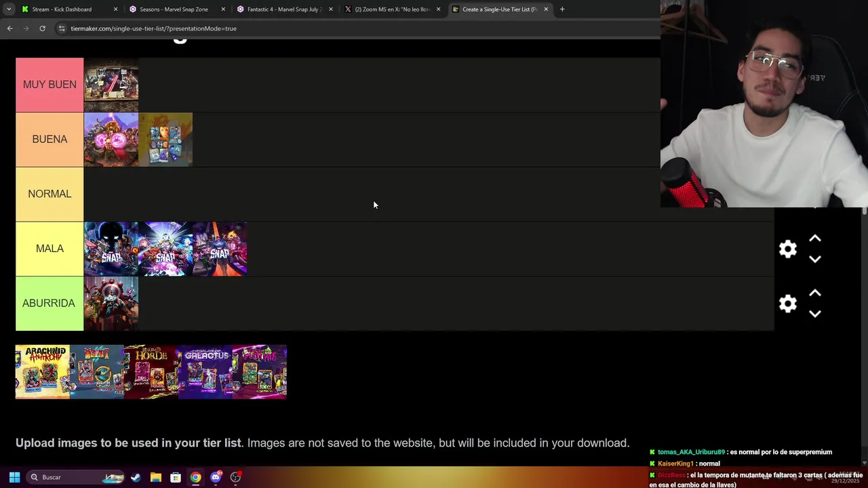
Task: Reload the tiermaker page
Action: (42, 28)
